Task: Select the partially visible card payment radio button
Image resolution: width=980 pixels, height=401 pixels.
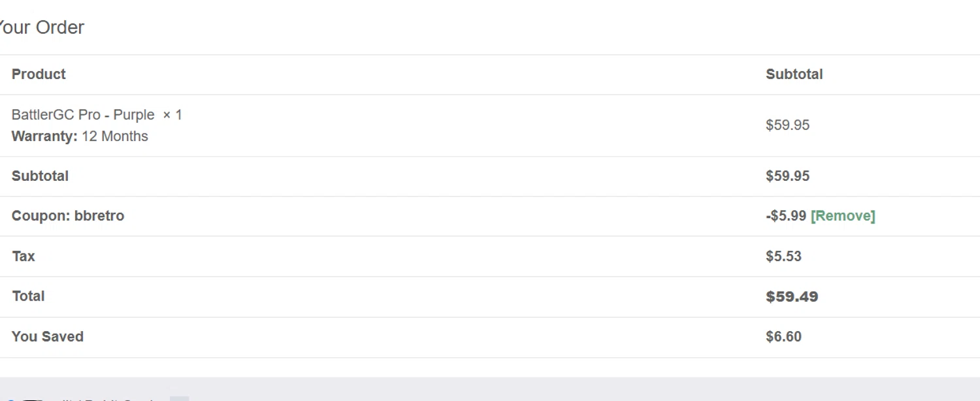Action: [x=12, y=398]
